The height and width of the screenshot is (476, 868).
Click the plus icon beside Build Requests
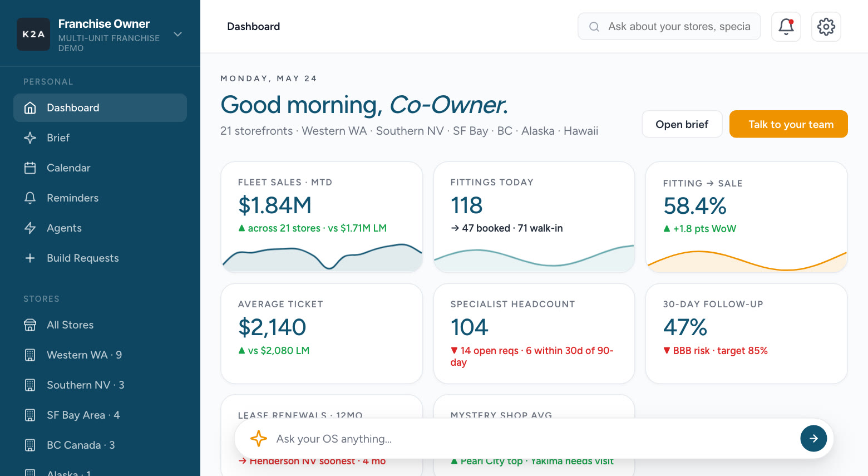click(30, 258)
